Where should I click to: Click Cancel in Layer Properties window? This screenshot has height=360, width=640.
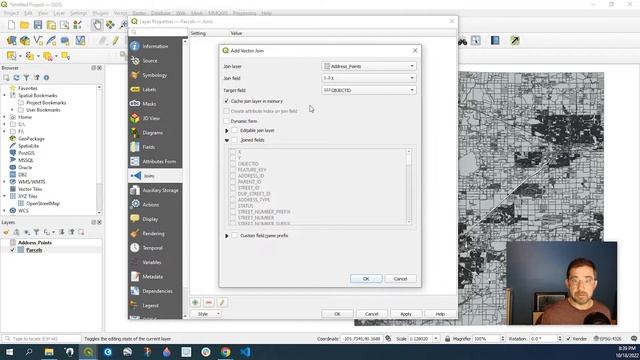click(x=371, y=314)
